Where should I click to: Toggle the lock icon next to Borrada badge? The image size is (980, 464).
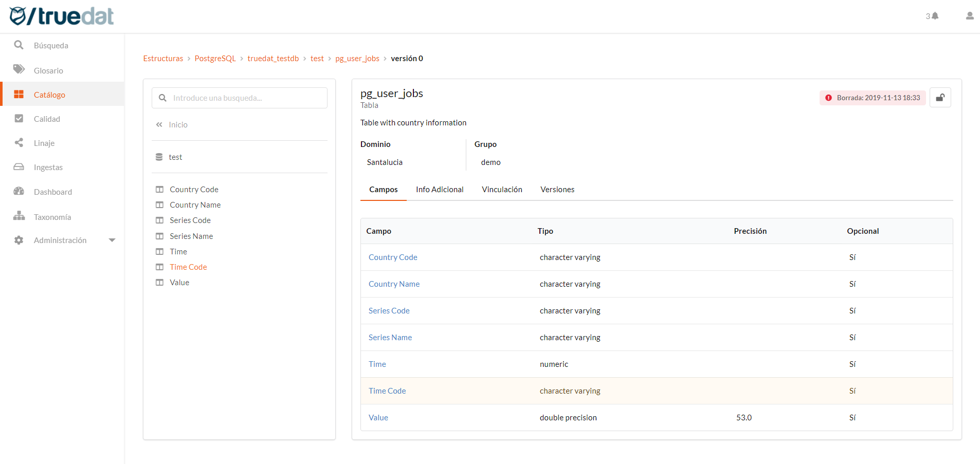(x=940, y=97)
